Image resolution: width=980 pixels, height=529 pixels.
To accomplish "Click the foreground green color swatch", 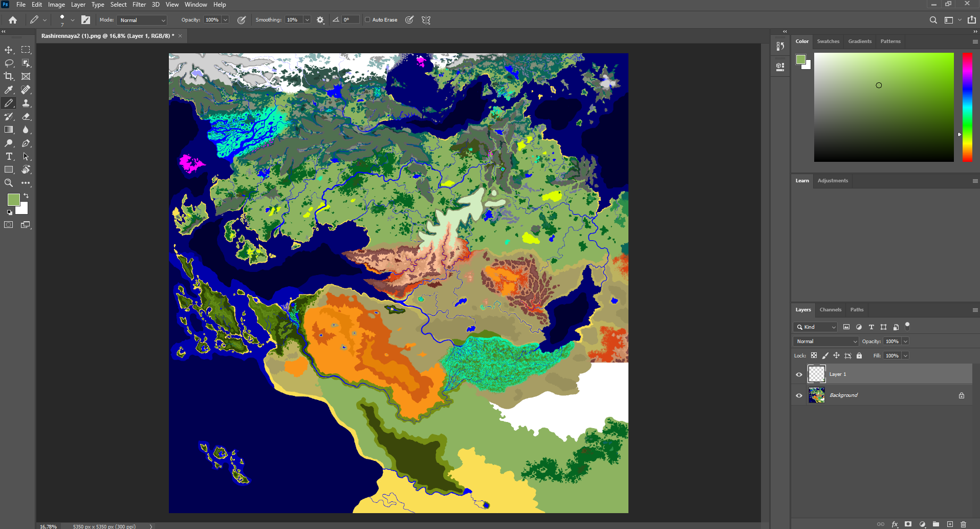I will click(x=13, y=199).
